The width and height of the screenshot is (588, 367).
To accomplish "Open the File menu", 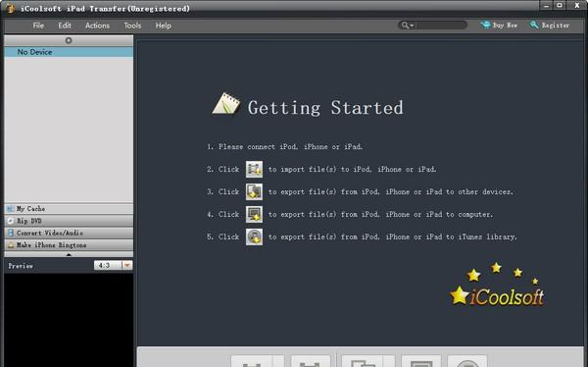I will pyautogui.click(x=38, y=26).
